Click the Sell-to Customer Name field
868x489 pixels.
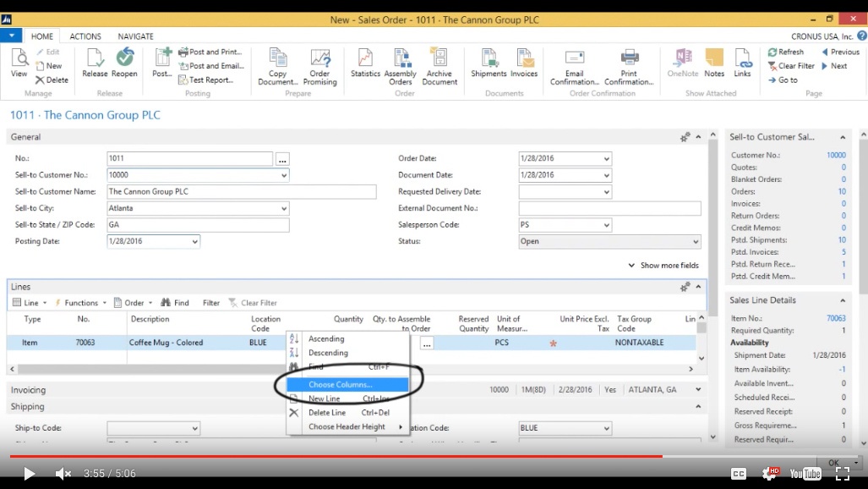242,192
